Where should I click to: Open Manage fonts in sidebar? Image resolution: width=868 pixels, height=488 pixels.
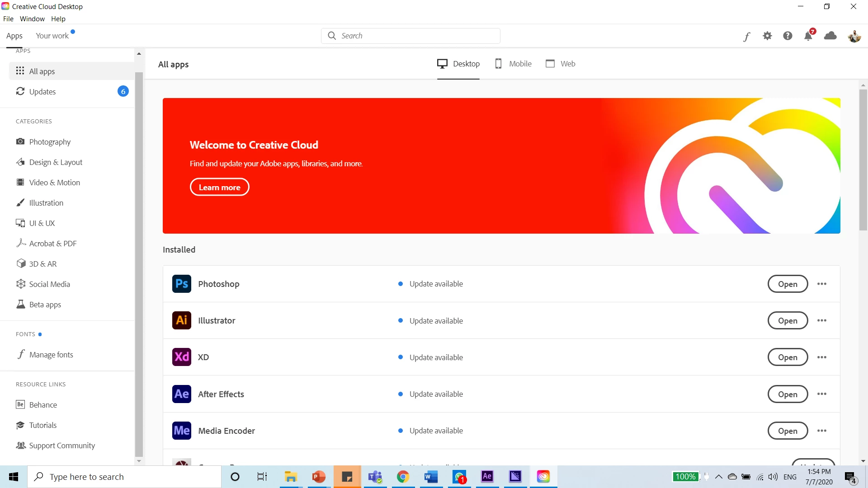(x=51, y=355)
